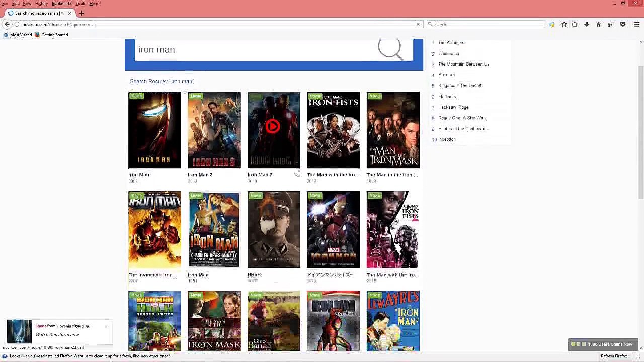Click the Firefox back arrow button

7,24
